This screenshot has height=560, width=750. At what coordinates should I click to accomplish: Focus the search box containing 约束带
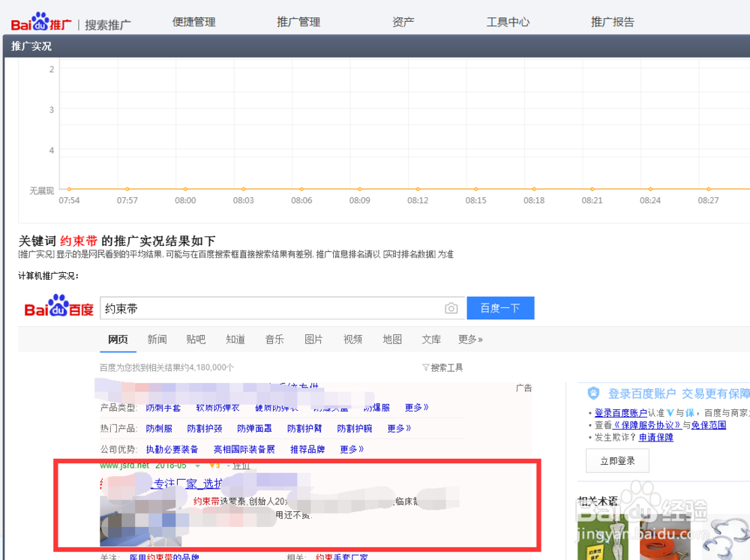tap(282, 308)
